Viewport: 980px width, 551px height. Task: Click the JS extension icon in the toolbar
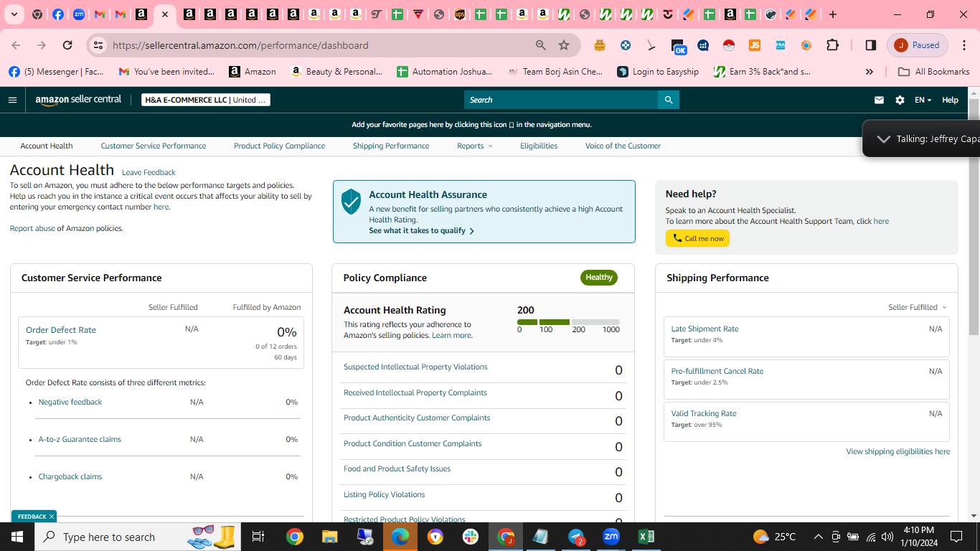pyautogui.click(x=754, y=45)
